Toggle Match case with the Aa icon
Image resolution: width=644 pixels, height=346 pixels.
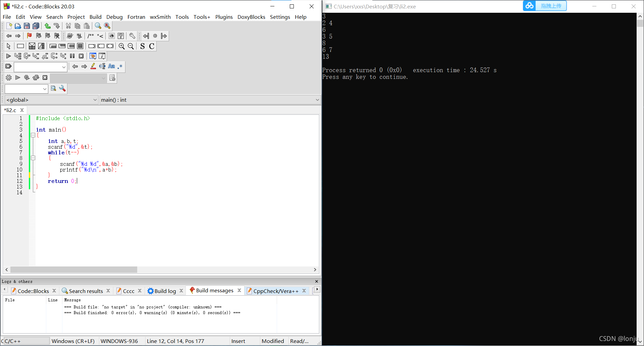point(111,66)
